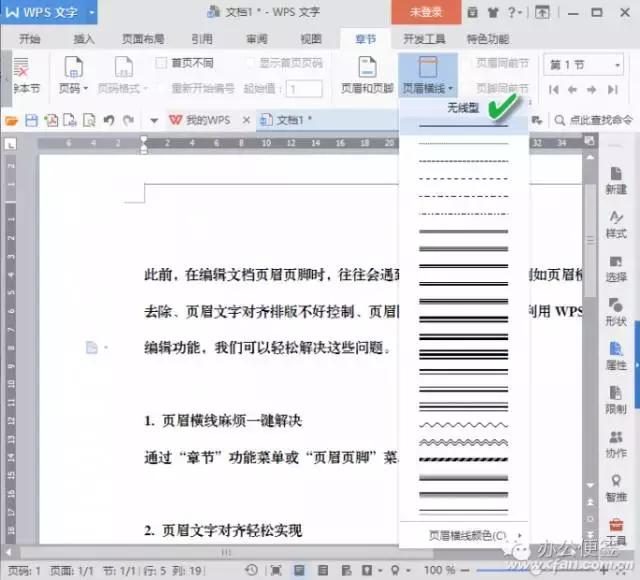Go to the last section arrow
The height and width of the screenshot is (580, 640).
[613, 89]
